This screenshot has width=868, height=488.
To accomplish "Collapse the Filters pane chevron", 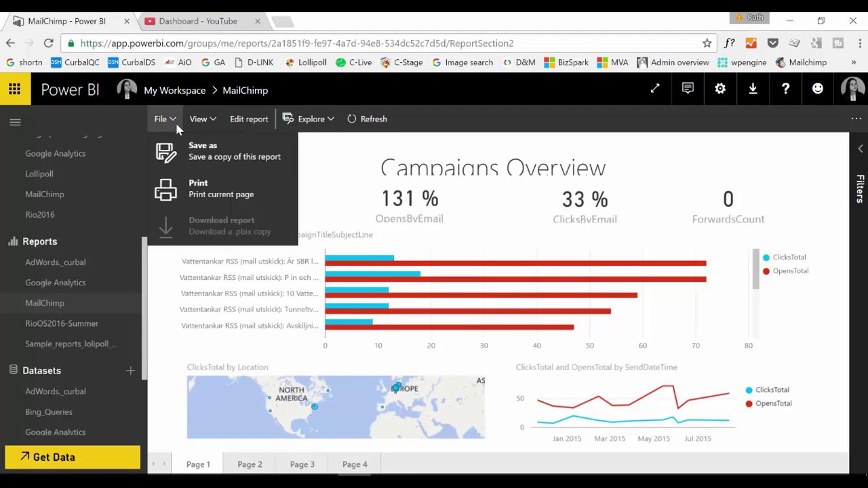I will 860,148.
